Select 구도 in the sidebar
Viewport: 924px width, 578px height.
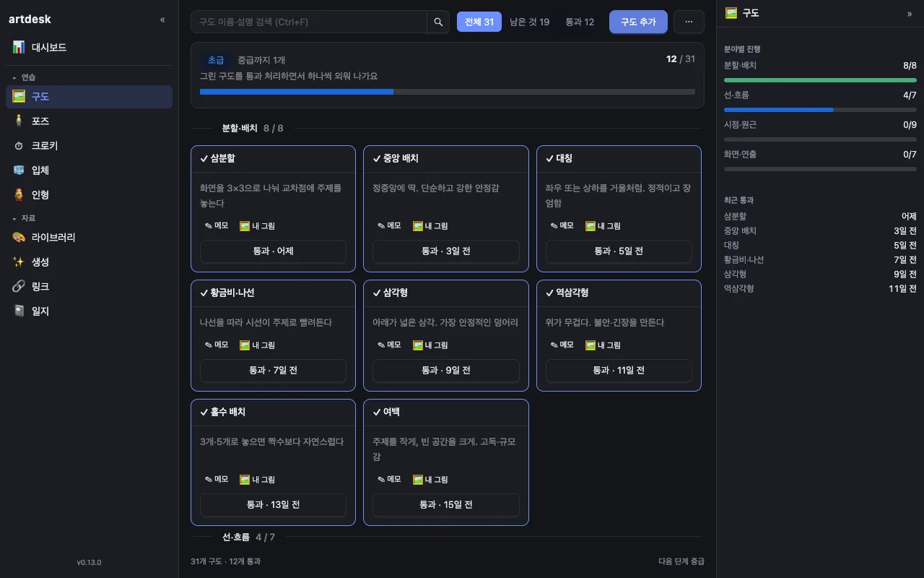(x=89, y=96)
